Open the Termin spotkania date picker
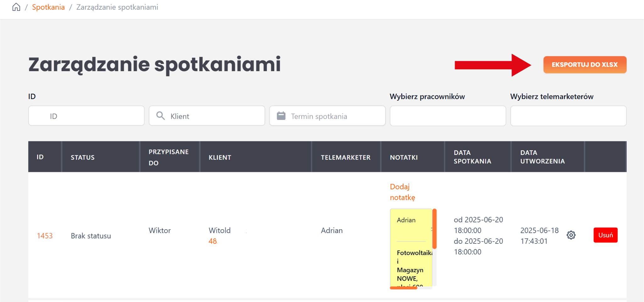Screen dimensions: 644x302 [x=333, y=116]
